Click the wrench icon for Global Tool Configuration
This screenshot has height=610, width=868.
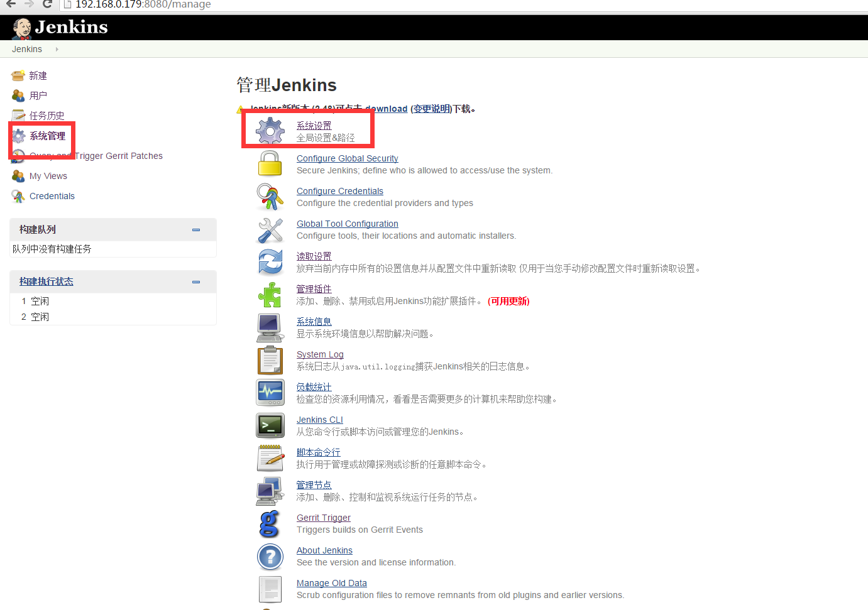click(270, 230)
